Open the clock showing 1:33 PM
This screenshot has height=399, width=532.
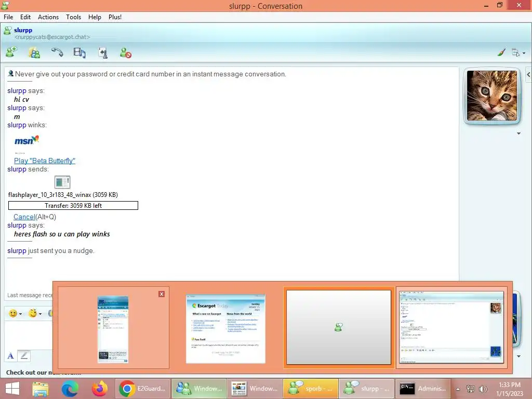[x=510, y=389]
